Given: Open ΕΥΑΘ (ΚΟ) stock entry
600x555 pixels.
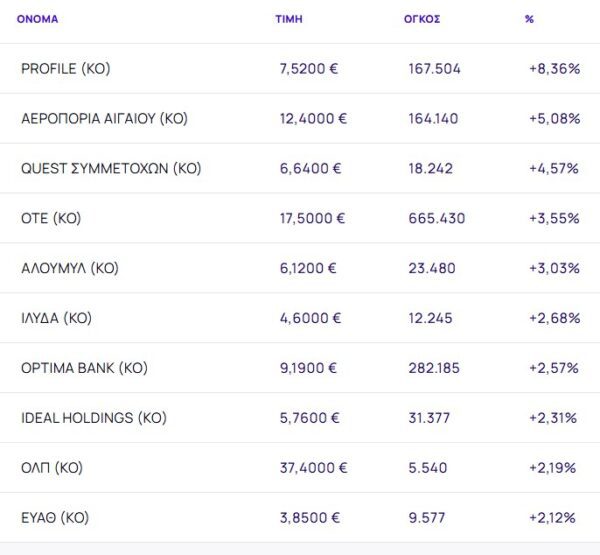Looking at the screenshot, I should click(x=55, y=518).
